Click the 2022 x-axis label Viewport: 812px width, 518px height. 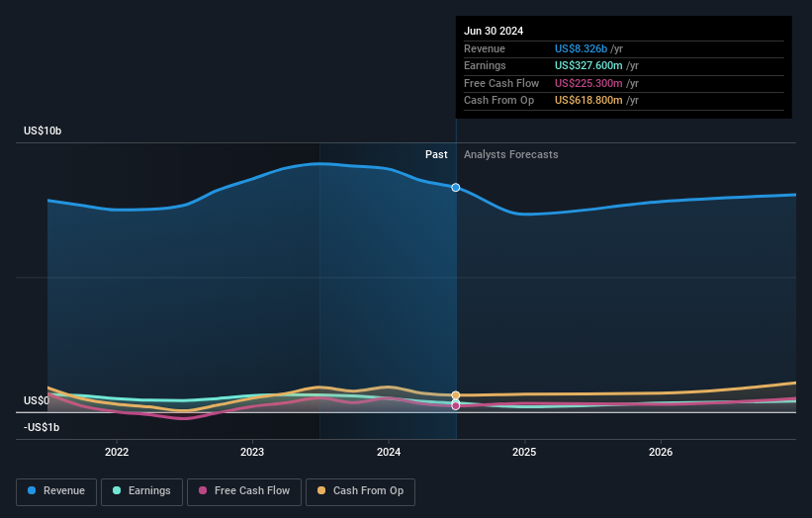[x=117, y=452]
